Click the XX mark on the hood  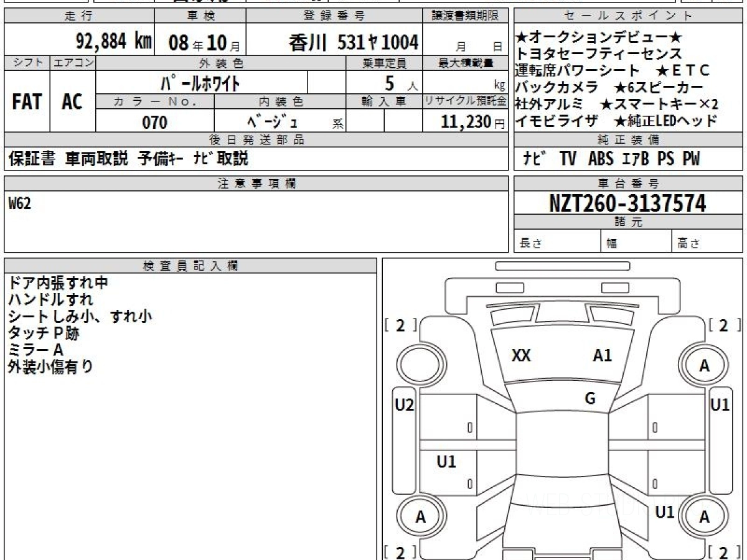tap(521, 355)
